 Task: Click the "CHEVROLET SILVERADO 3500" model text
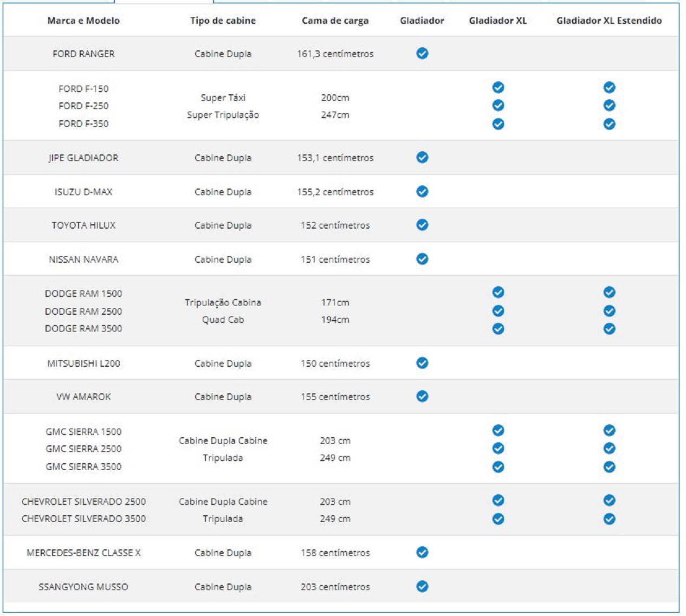click(83, 518)
